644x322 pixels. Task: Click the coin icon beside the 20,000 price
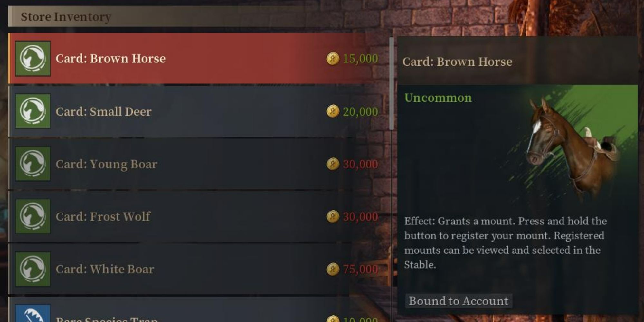[333, 112]
